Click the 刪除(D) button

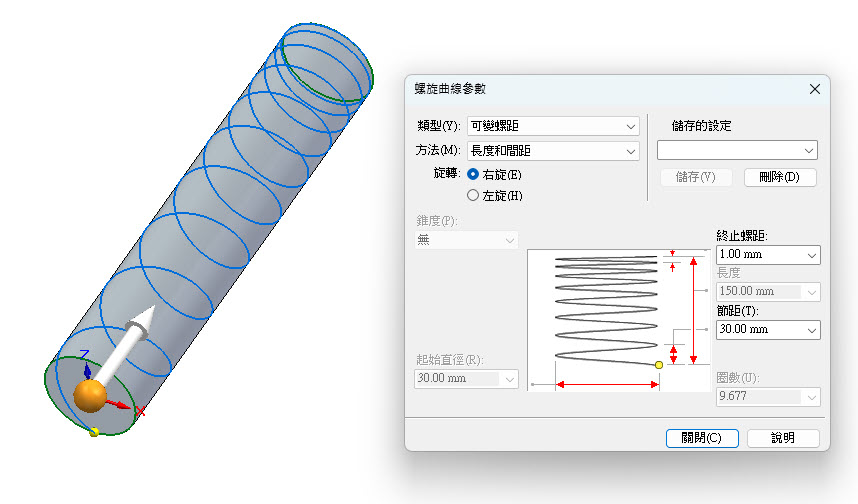780,177
